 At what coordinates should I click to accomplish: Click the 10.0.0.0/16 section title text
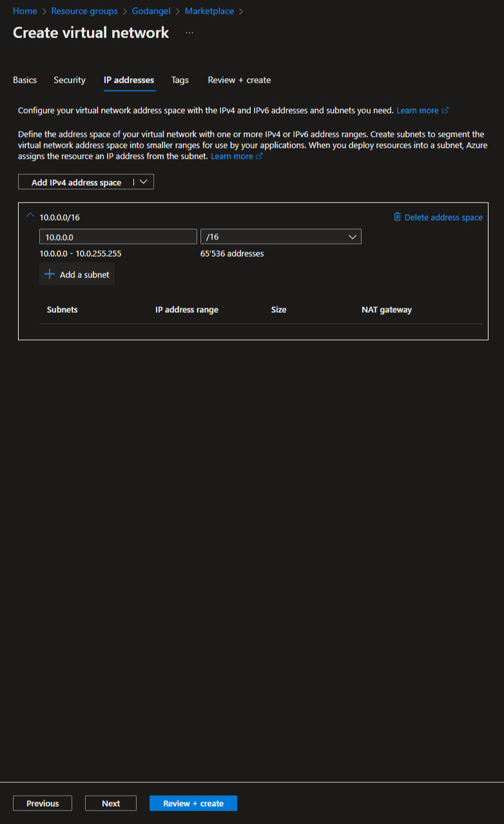coord(60,217)
